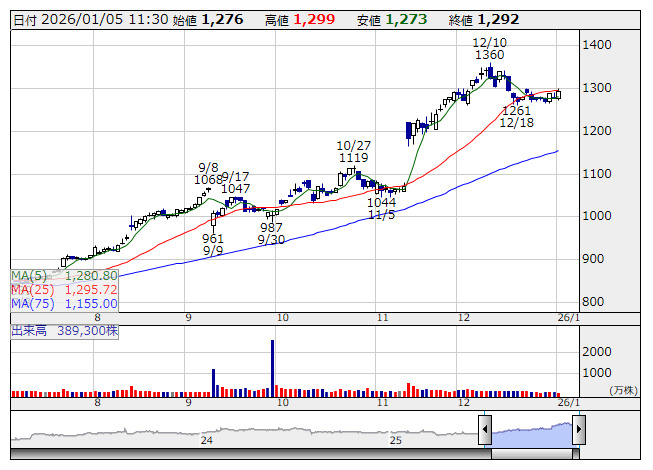653x470 pixels.
Task: Click the 終値 closing price value 1,292
Action: (498, 19)
